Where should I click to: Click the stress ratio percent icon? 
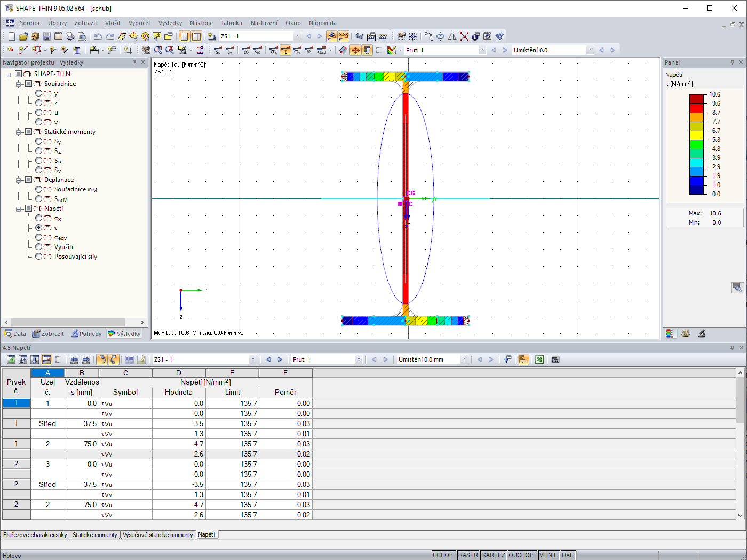[309, 50]
